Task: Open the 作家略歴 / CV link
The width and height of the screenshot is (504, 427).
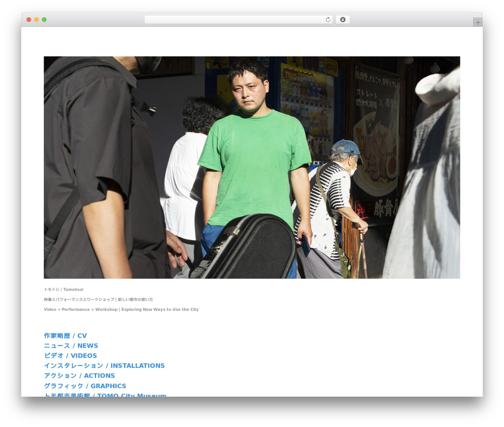Action: tap(65, 336)
